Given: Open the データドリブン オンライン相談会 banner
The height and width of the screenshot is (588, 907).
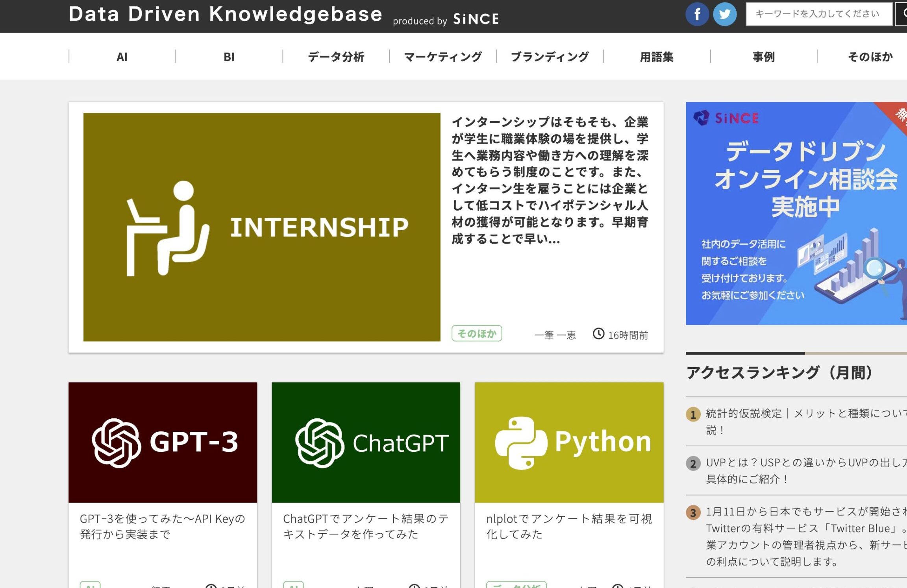Looking at the screenshot, I should coord(796,213).
